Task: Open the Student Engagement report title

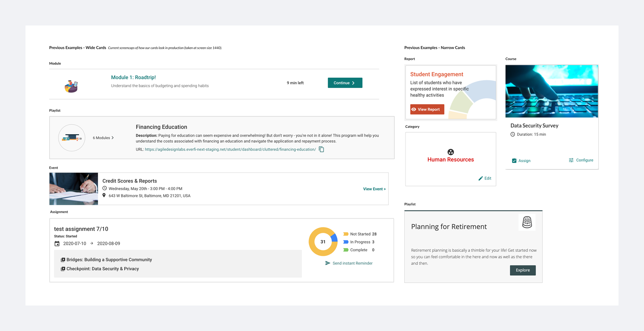Action: click(437, 74)
